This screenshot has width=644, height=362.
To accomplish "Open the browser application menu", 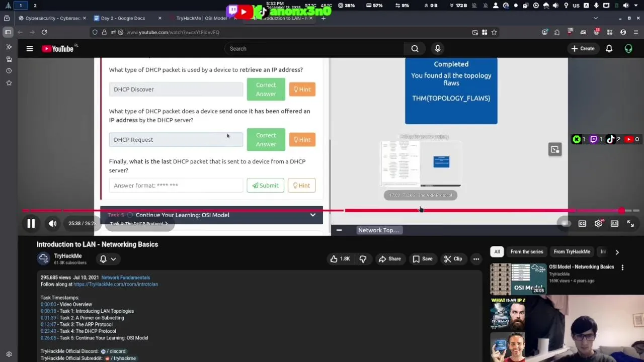I will click(635, 32).
